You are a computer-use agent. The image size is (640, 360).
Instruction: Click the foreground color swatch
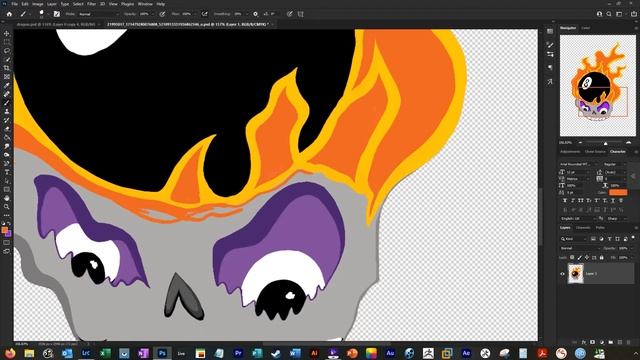(x=4, y=230)
